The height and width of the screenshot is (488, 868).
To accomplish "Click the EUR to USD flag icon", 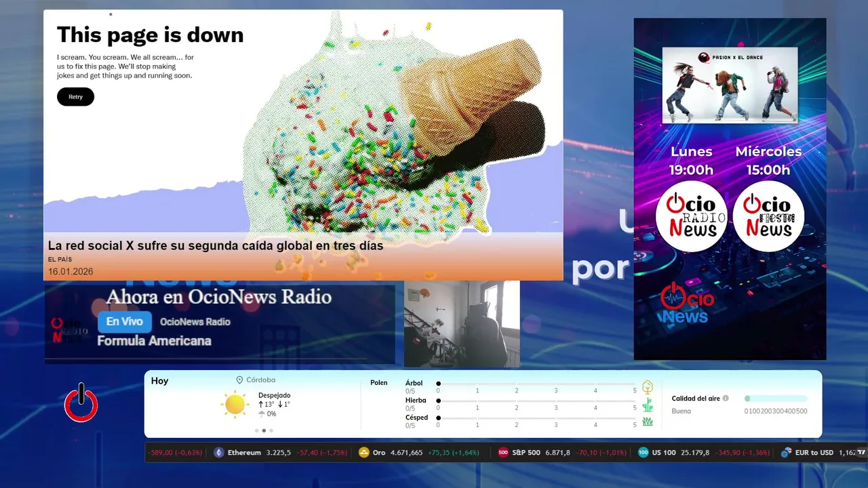I will [787, 453].
